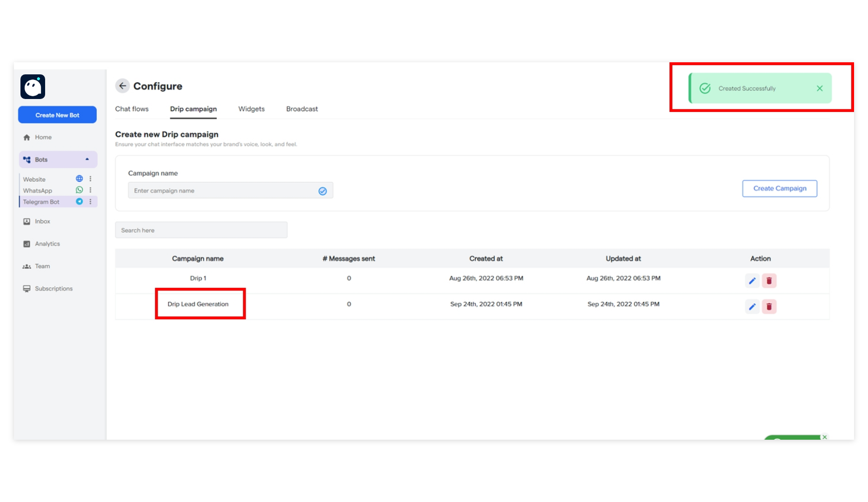Open the Subscriptions page
The width and height of the screenshot is (868, 502).
(x=53, y=288)
